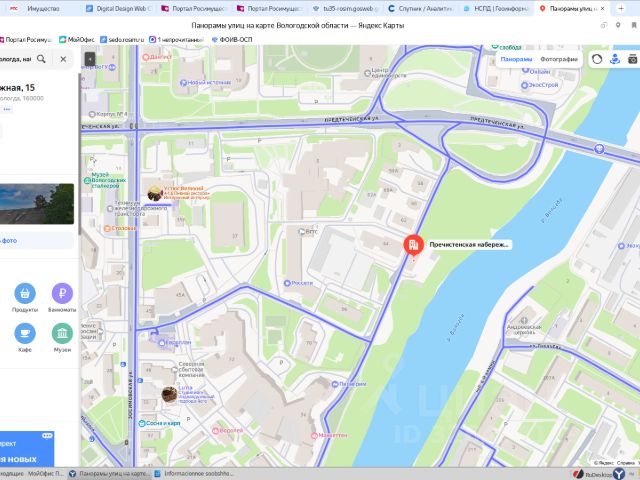Click the Центр единоборств map marker

[367, 73]
